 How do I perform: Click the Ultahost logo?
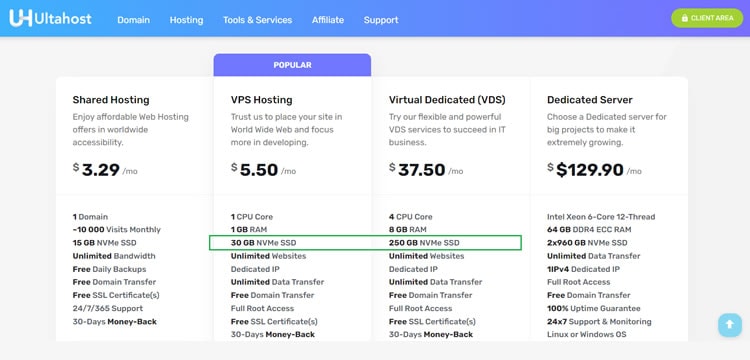pos(50,19)
